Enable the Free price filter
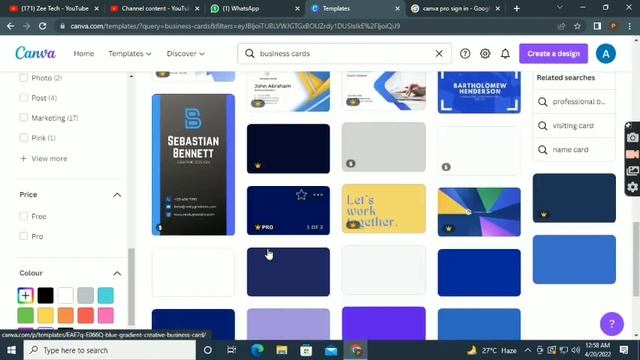This screenshot has height=360, width=640. coord(24,216)
